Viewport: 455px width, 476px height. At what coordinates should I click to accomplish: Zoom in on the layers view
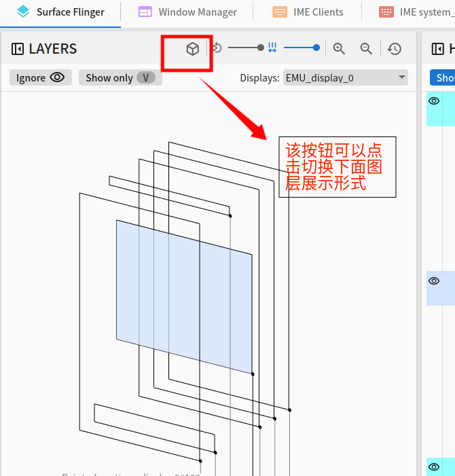tap(339, 49)
